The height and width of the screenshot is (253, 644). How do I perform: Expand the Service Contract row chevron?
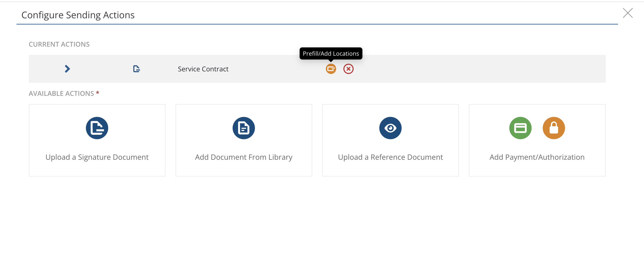coord(67,69)
